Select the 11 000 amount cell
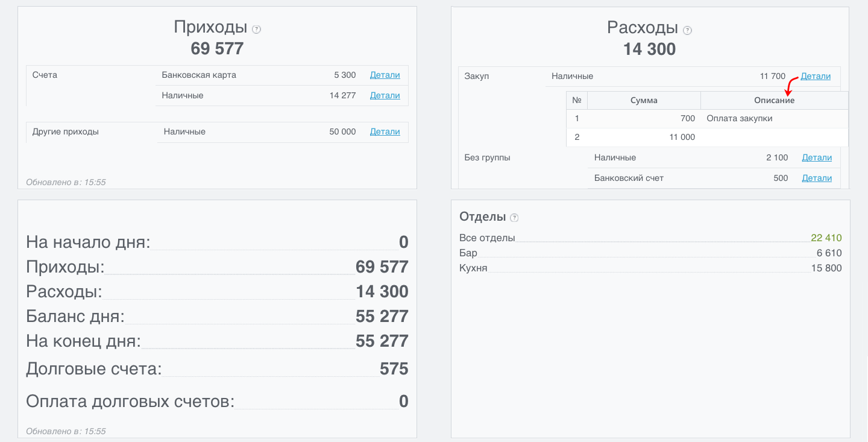 coord(644,137)
